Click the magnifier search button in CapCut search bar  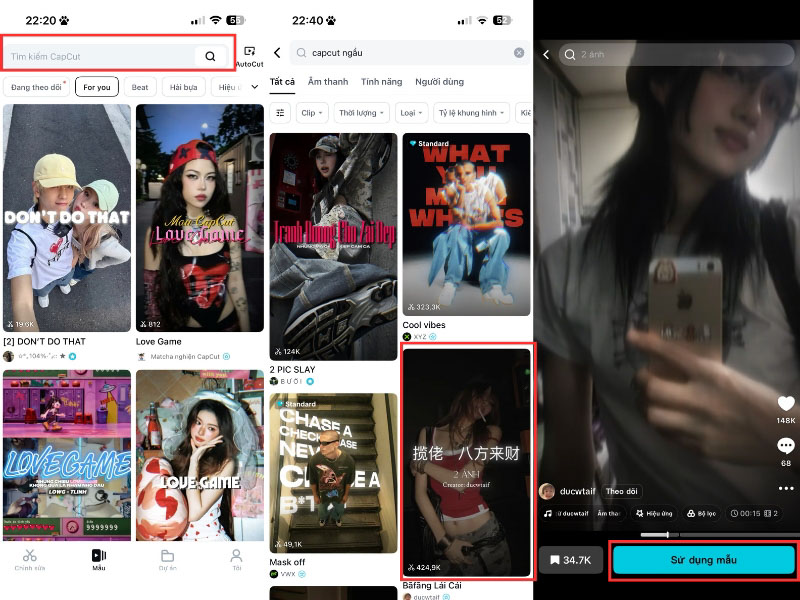click(x=210, y=56)
